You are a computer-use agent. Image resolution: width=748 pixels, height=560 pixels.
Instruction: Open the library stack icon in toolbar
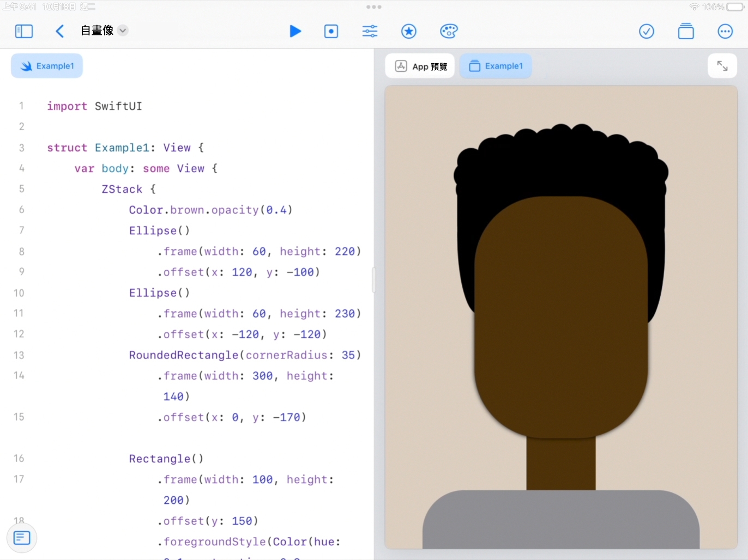click(x=686, y=31)
